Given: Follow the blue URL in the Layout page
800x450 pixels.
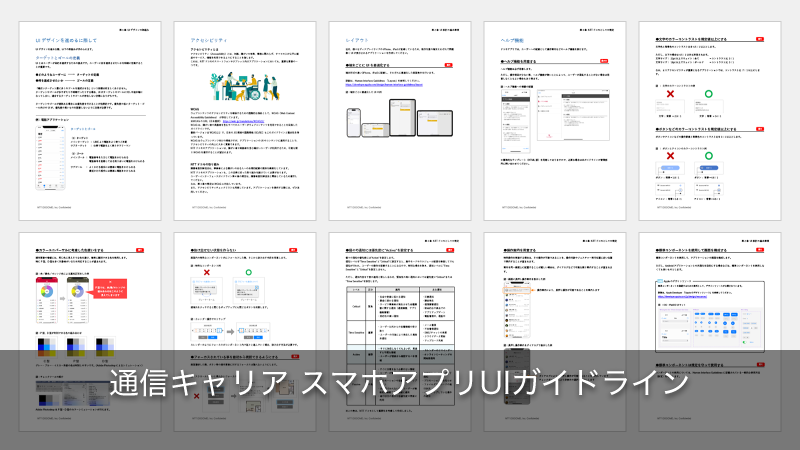Looking at the screenshot, I should 384,85.
